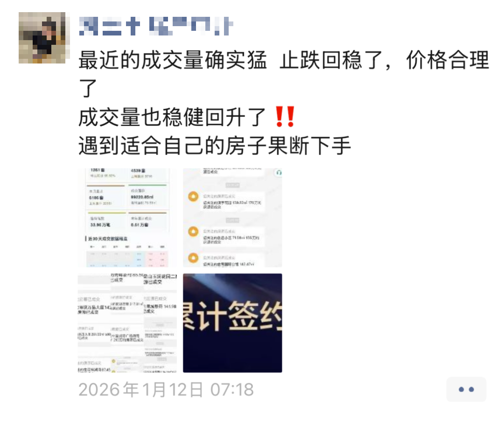Tap the blurred nickname above the post
Viewport: 504px width, 423px height.
(x=156, y=26)
